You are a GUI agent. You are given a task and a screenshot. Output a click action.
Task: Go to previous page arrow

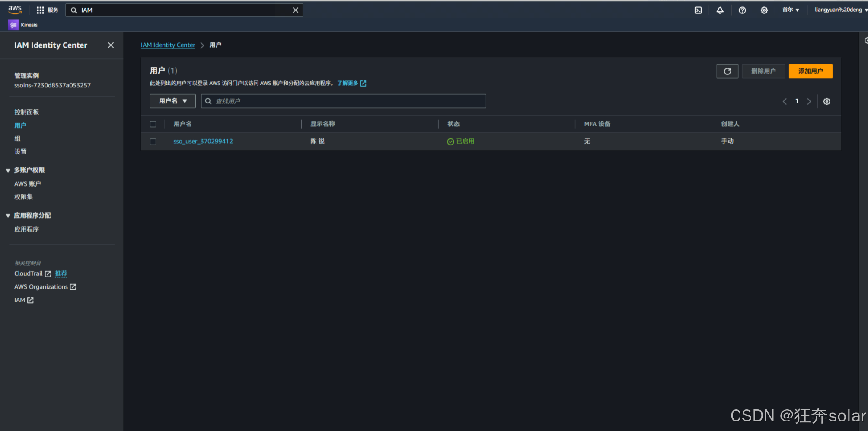[785, 101]
